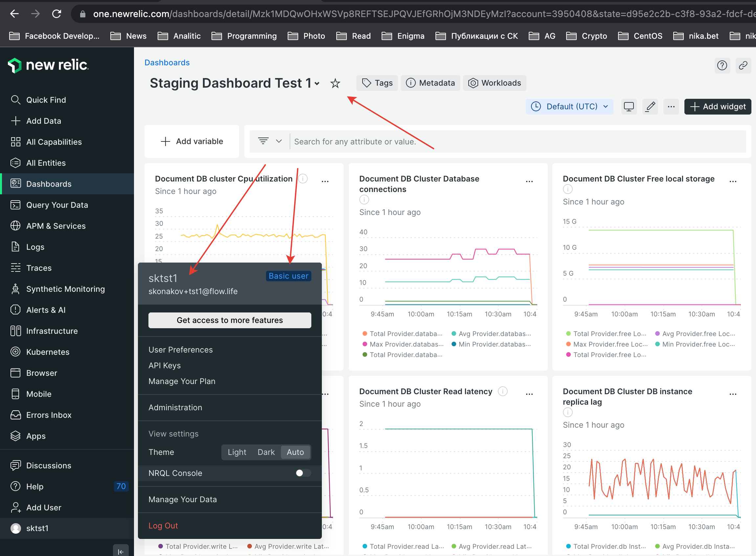This screenshot has height=556, width=756.
Task: Open Query Your Data in the sidebar
Action: (67, 205)
